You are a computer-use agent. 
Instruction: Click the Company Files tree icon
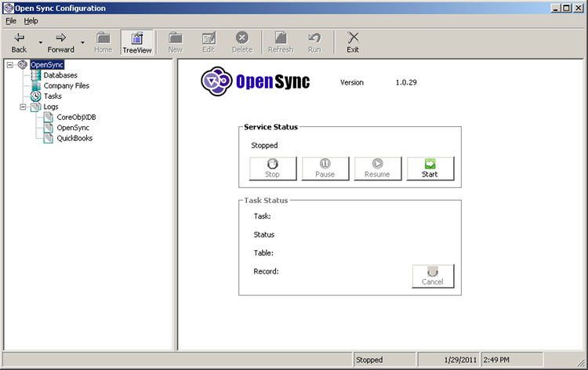click(35, 86)
